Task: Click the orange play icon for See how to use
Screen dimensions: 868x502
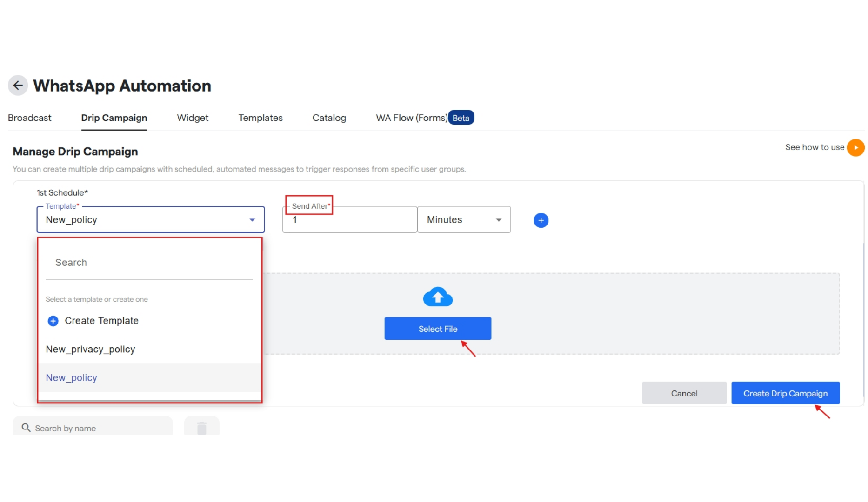Action: pyautogui.click(x=855, y=147)
